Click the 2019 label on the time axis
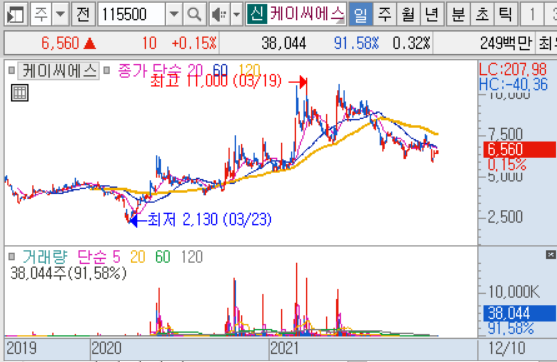 click(x=21, y=348)
